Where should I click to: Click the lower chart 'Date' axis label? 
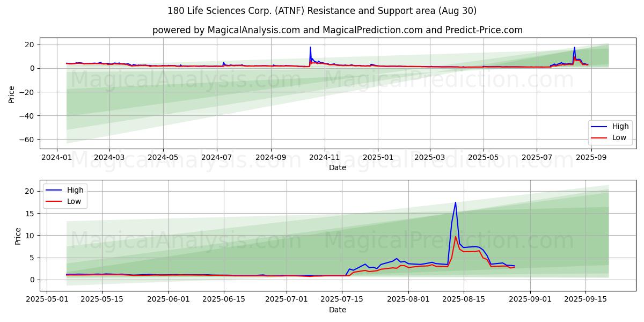(x=338, y=310)
